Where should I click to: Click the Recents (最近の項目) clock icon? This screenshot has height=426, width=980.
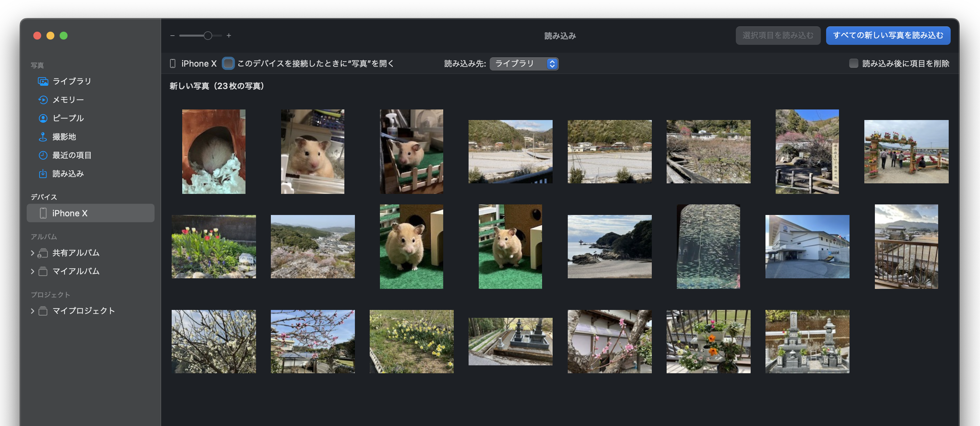tap(43, 155)
